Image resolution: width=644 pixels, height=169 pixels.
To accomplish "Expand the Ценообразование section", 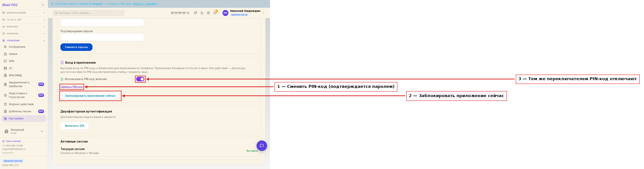I will point(24,13).
